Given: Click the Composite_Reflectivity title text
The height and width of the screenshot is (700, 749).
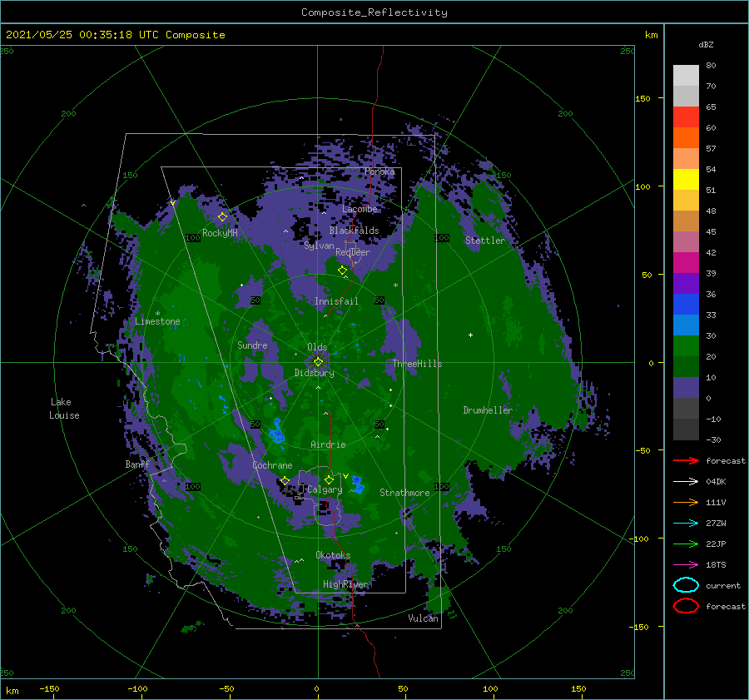Looking at the screenshot, I should coord(374,12).
